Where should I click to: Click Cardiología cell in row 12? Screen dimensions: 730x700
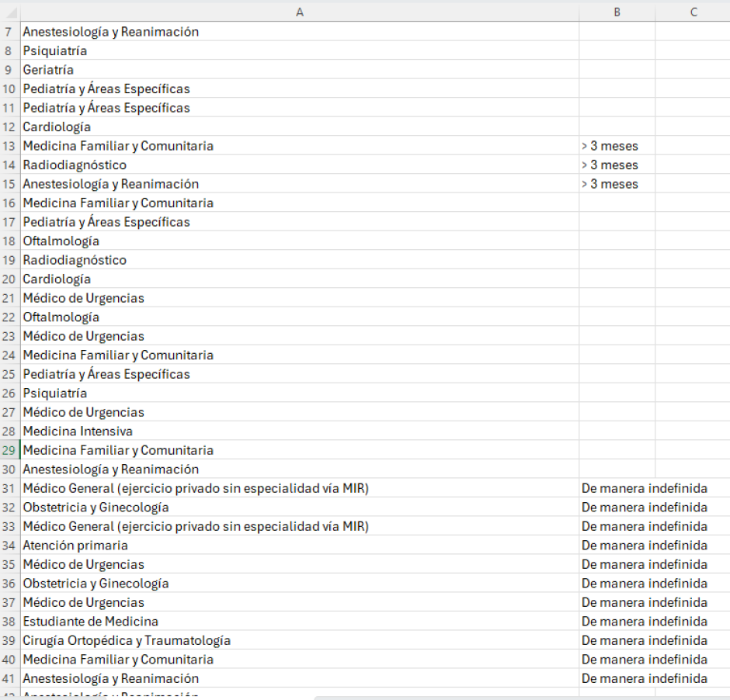299,127
